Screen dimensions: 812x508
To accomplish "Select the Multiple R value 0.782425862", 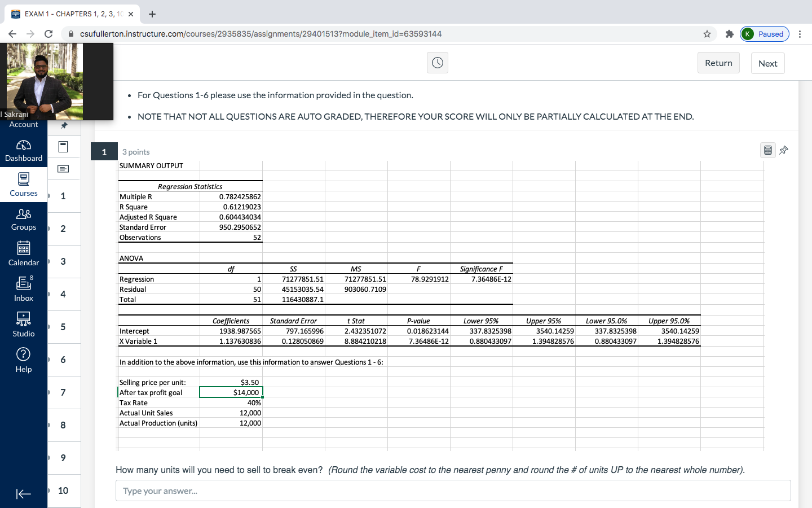I will pyautogui.click(x=240, y=196).
